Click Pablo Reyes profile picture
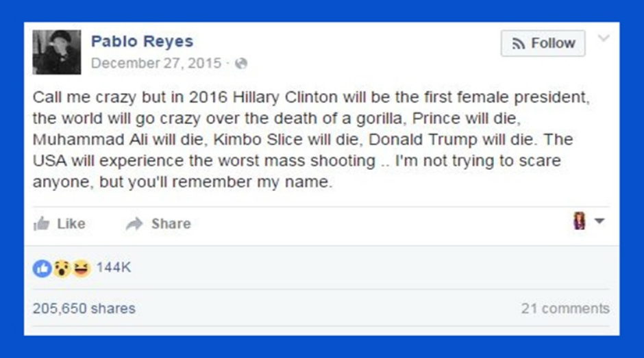Screen dimensions: 644x358 57,52
